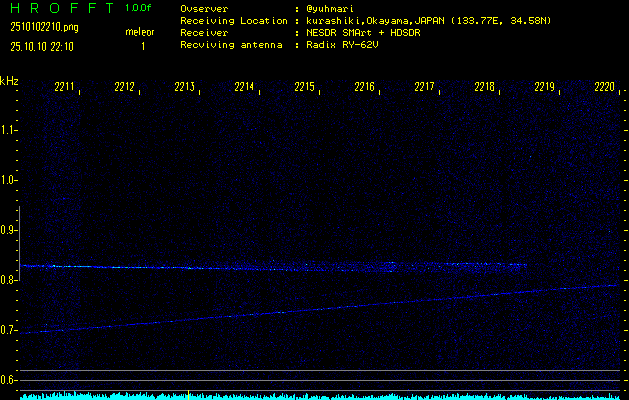Click the 1.0.0f version label
This screenshot has height=400, width=629.
pos(139,8)
